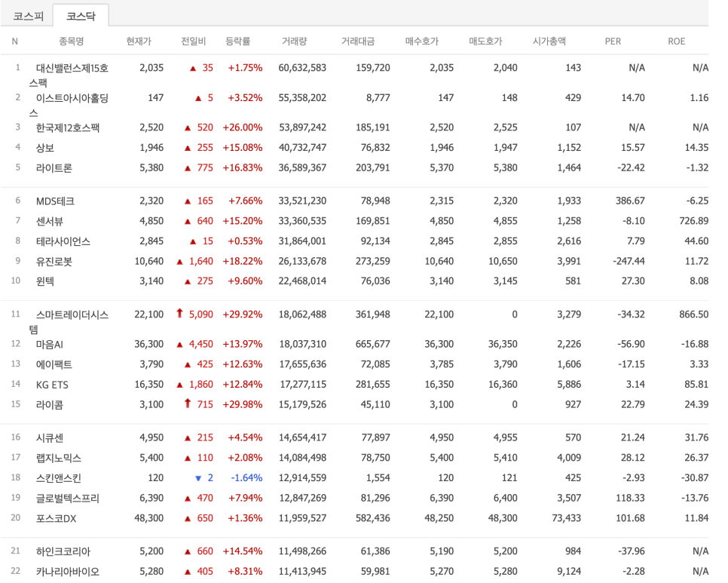The height and width of the screenshot is (583, 728).
Task: Click the ROE value 85.81
Action: (696, 385)
